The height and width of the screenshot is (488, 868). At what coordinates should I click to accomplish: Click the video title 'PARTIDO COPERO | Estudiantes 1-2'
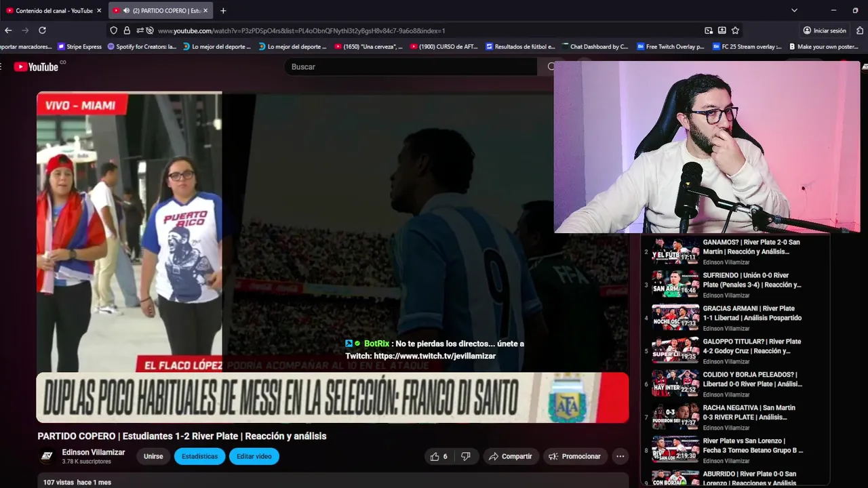(x=182, y=436)
